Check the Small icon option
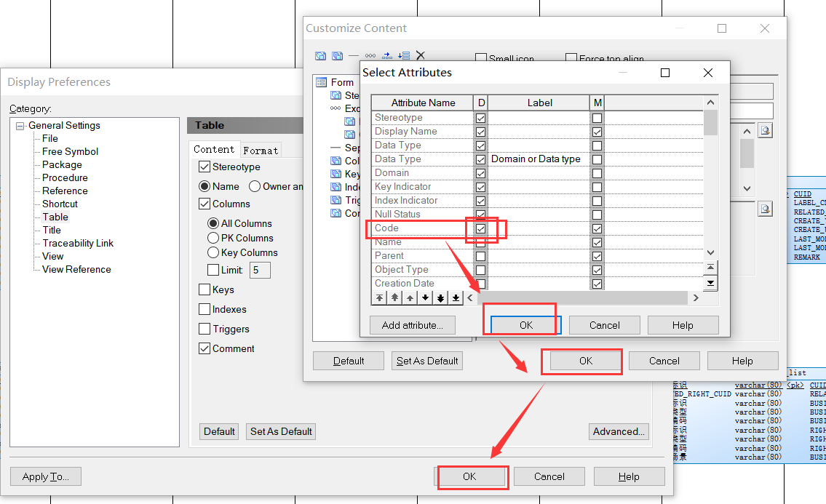 coord(481,58)
